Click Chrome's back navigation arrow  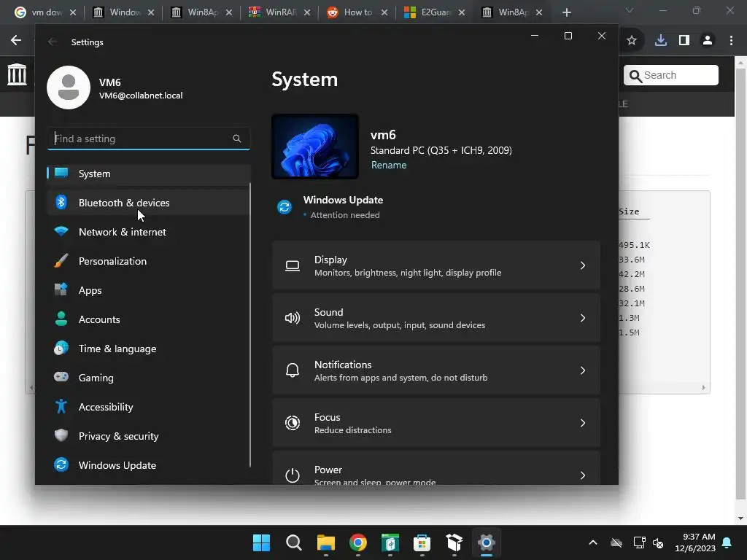(x=16, y=41)
